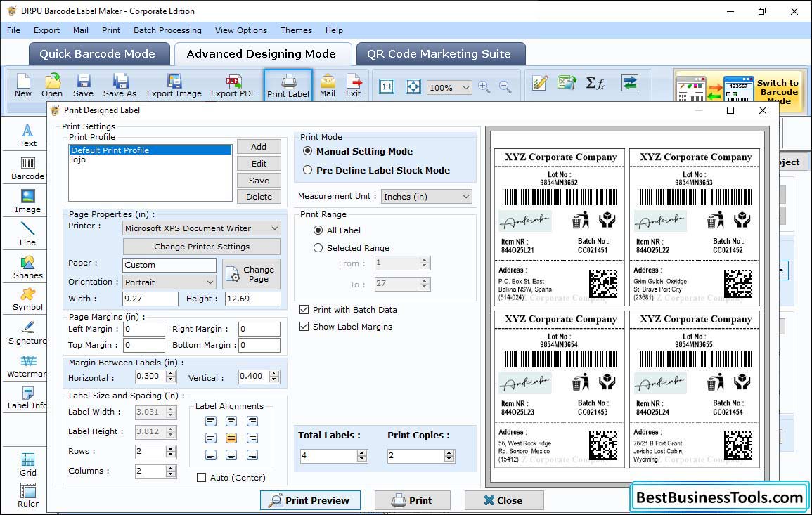Toggle the Grid tool in sidebar
This screenshot has width=812, height=515.
click(x=27, y=464)
